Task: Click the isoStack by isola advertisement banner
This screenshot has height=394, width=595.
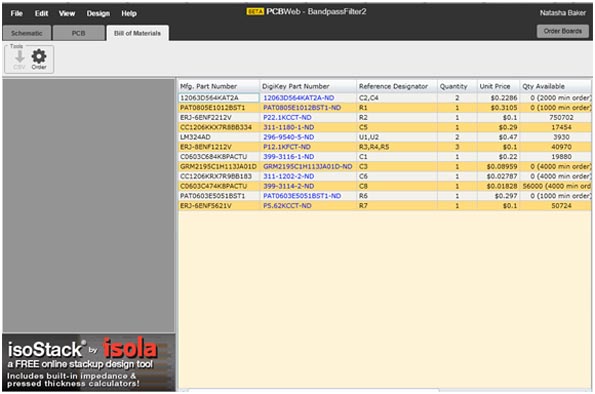Action: point(89,362)
